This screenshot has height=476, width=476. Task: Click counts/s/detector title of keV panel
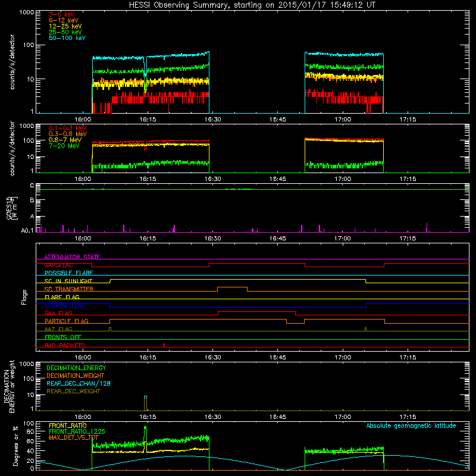[x=12, y=62]
